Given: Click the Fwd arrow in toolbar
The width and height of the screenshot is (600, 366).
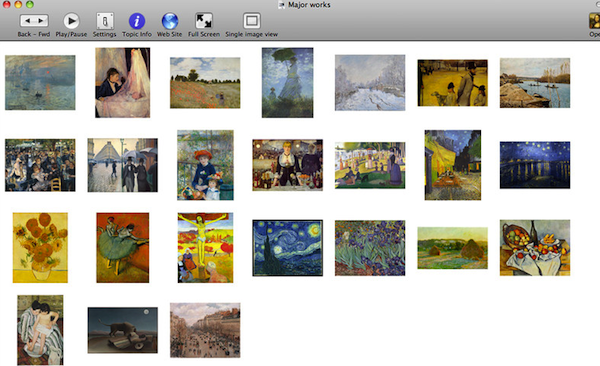Looking at the screenshot, I should (x=41, y=21).
